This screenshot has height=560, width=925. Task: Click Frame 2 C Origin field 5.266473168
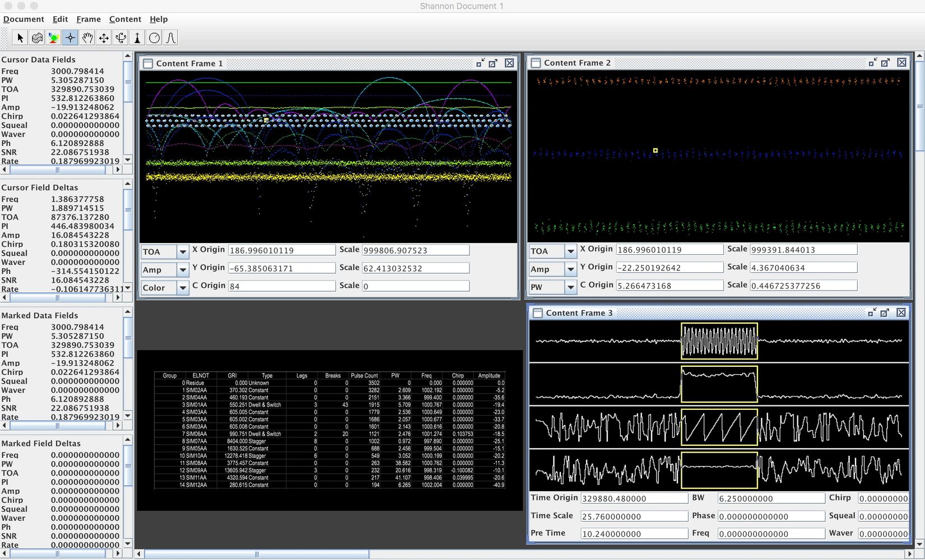pos(670,286)
